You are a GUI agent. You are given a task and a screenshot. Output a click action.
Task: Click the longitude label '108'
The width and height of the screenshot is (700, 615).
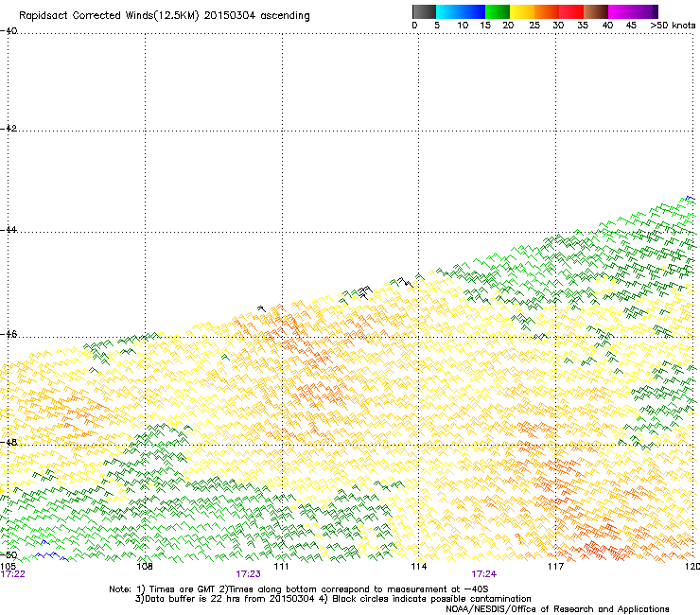145,566
